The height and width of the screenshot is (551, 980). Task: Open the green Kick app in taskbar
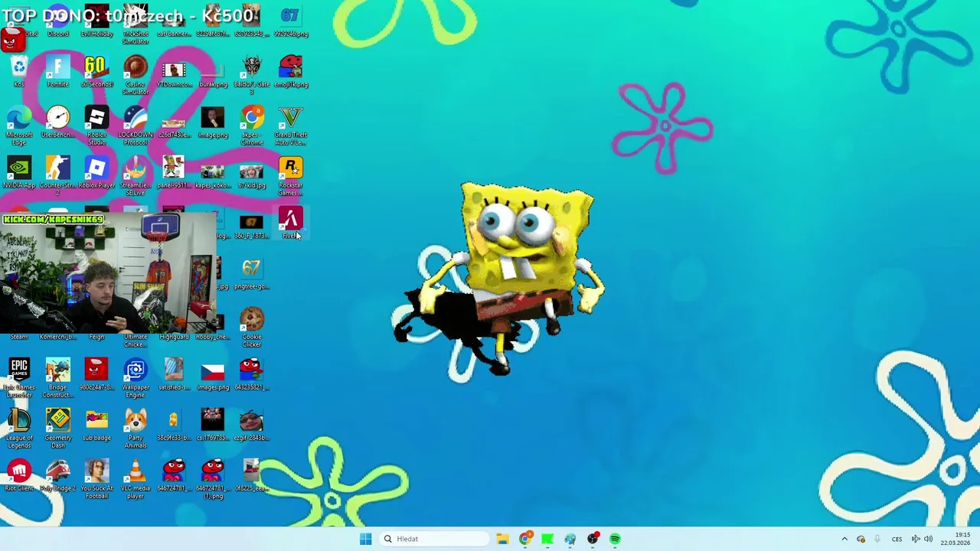tap(547, 539)
